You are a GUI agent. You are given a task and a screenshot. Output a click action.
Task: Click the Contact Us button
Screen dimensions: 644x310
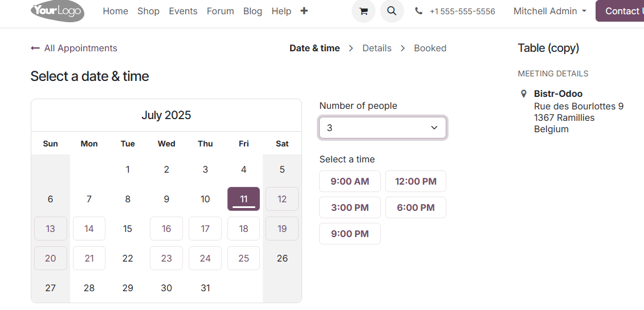(619, 11)
